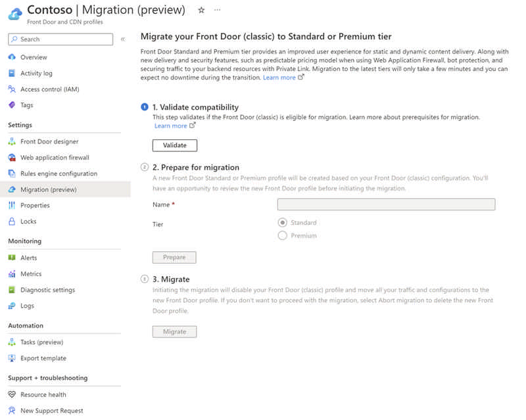The image size is (526, 420).
Task: Click the Alerts icon
Action: tap(12, 258)
